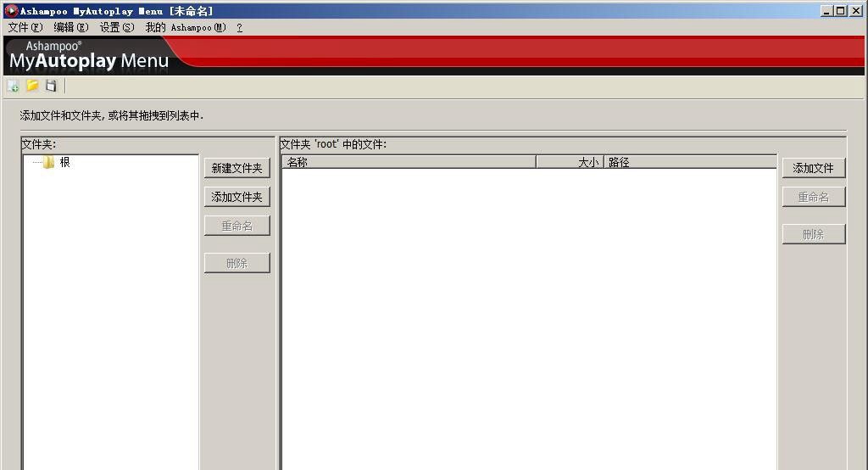The height and width of the screenshot is (470, 868).
Task: Sort files by the 名称 column header
Action: tap(409, 162)
